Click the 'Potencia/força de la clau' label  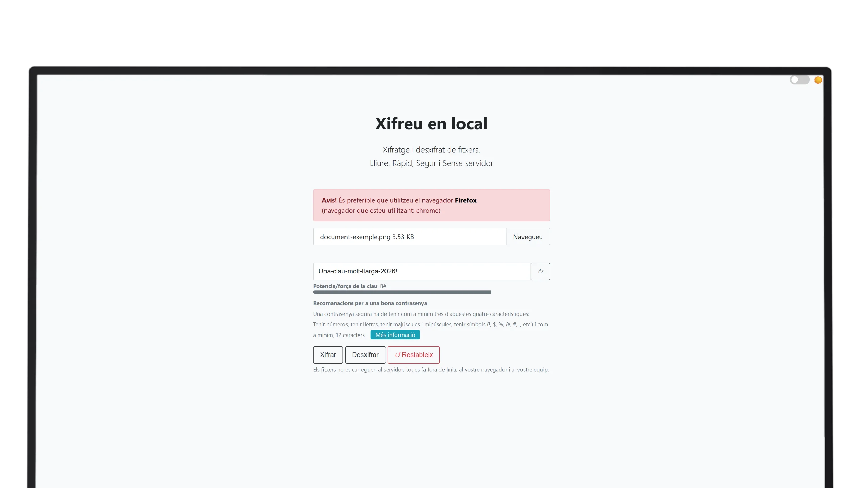click(x=345, y=286)
